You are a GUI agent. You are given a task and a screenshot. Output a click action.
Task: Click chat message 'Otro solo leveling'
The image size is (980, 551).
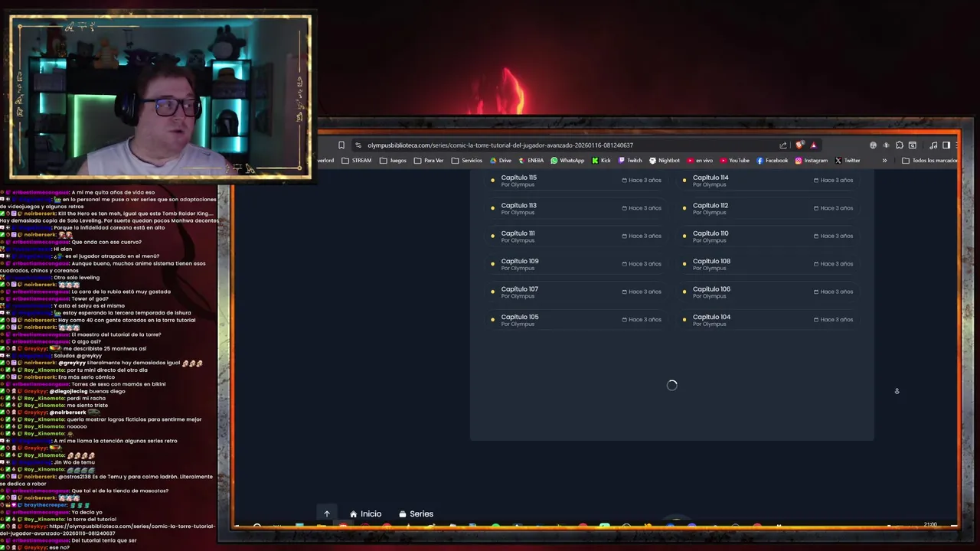pyautogui.click(x=77, y=277)
